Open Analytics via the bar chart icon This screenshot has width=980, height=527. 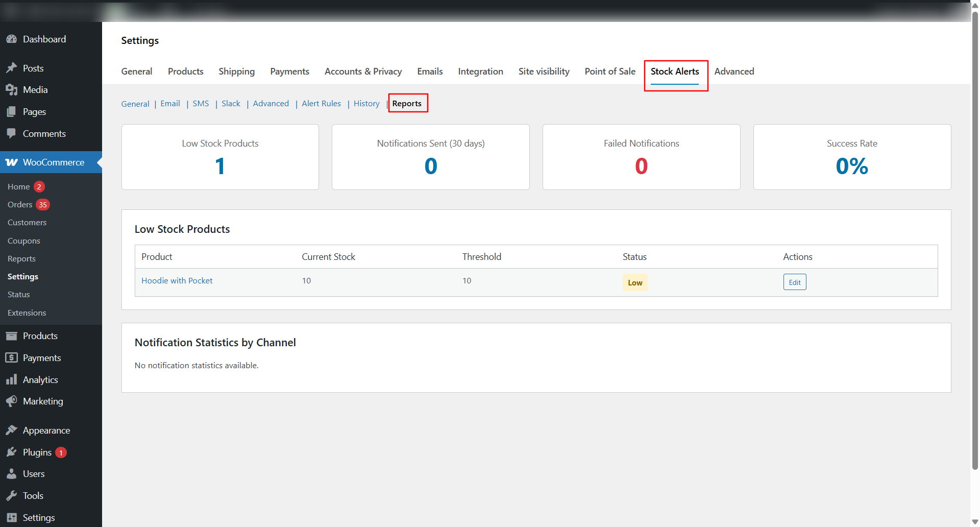click(x=12, y=379)
